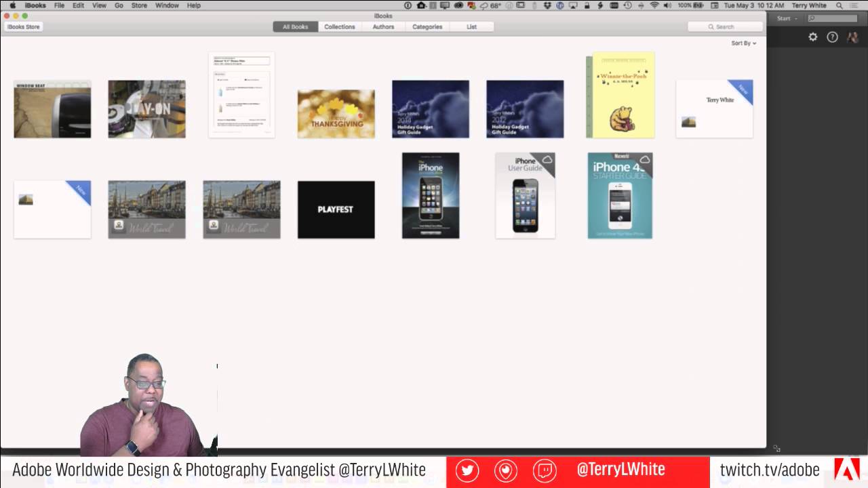This screenshot has height=488, width=868.
Task: Open the Window Seat book
Action: (52, 109)
